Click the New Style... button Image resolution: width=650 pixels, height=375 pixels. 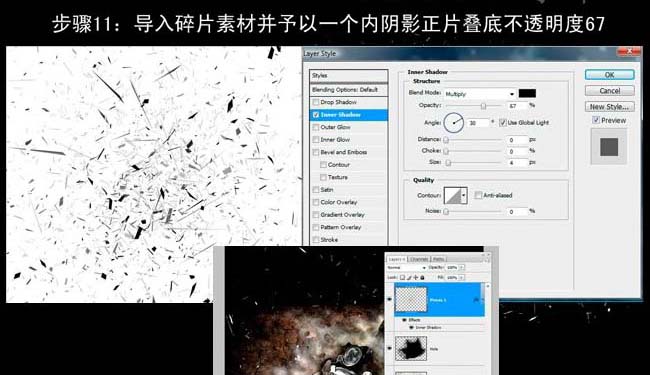609,106
